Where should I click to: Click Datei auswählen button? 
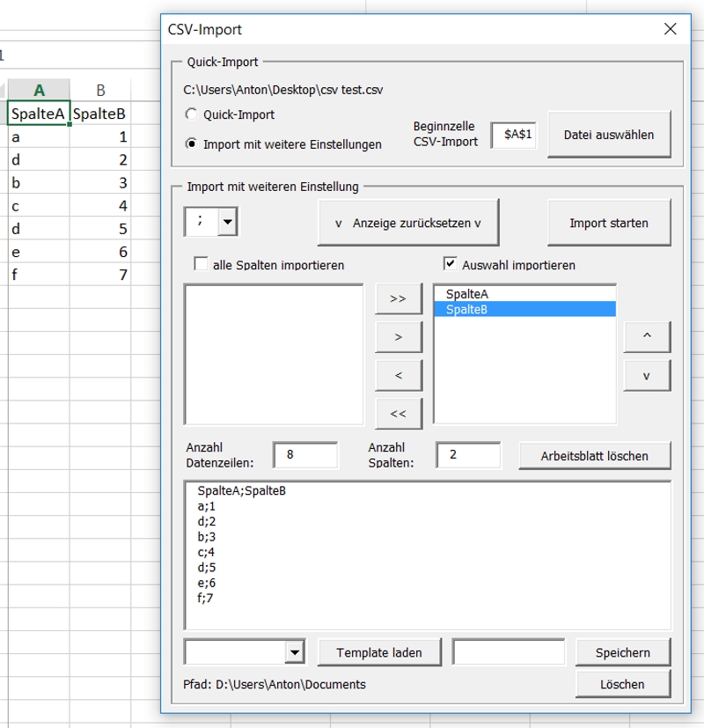pyautogui.click(x=609, y=135)
